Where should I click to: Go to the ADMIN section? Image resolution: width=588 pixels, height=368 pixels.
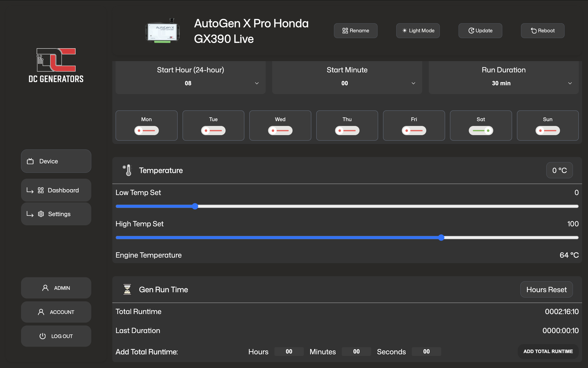click(x=56, y=288)
